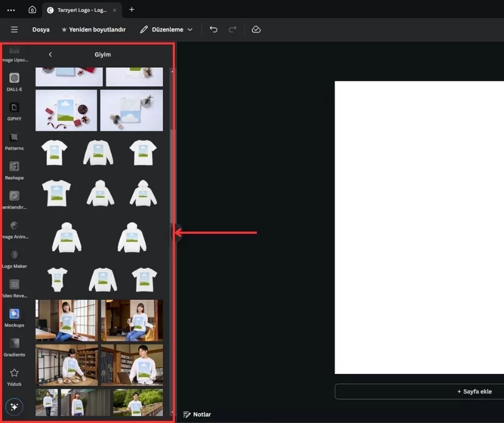
Task: Click the Giyim panel scrollbar
Action: pos(172,177)
